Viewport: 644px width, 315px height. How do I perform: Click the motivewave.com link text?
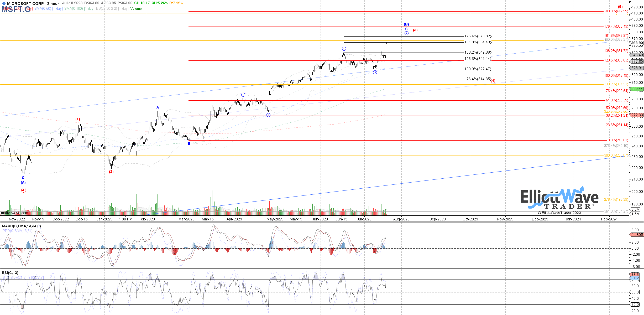coord(14,213)
